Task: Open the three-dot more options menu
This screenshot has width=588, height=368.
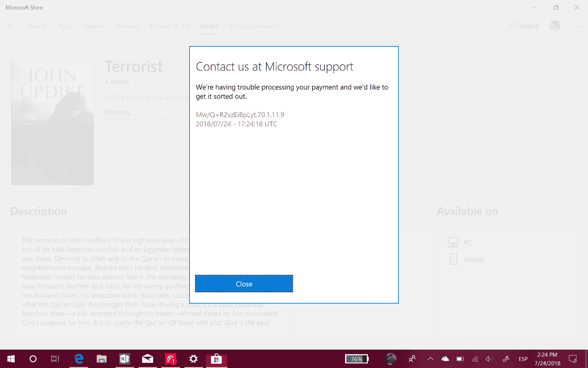Action: pos(577,26)
